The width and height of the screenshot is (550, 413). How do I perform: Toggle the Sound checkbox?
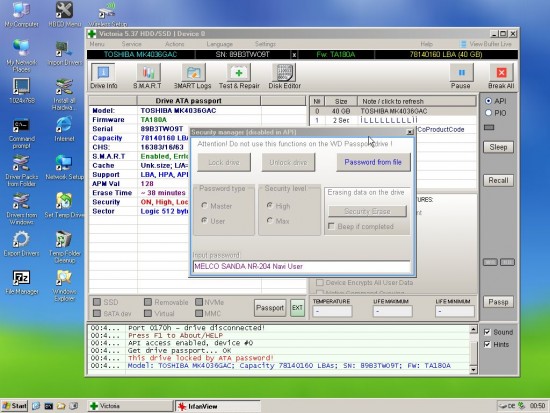(x=487, y=332)
